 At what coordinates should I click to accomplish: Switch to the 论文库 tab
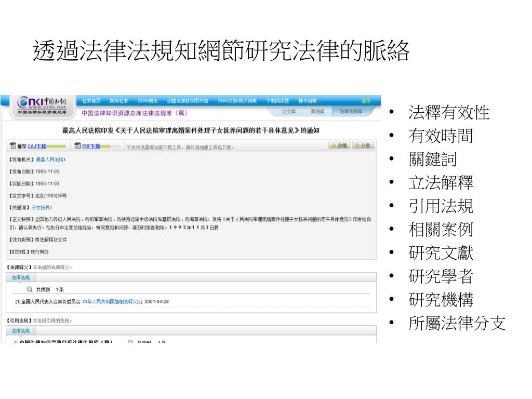pos(289,112)
